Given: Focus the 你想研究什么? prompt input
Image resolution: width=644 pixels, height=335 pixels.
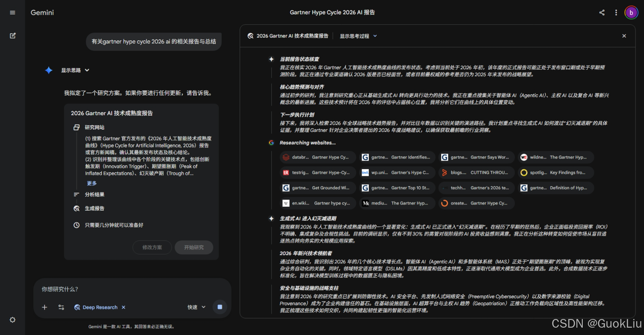Looking at the screenshot, I should pos(132,289).
